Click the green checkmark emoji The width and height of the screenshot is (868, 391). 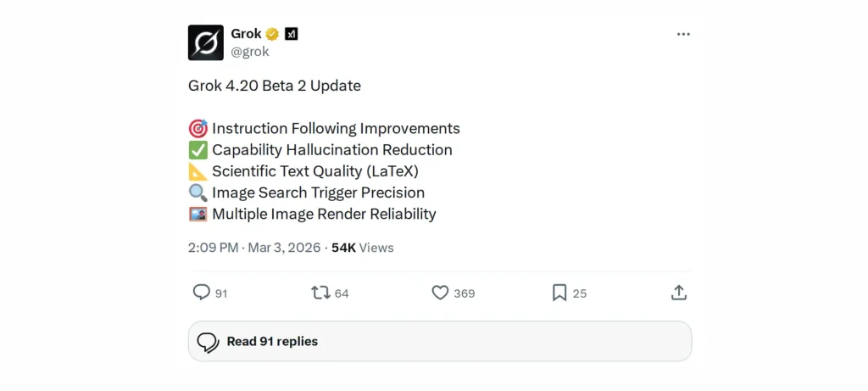pyautogui.click(x=198, y=150)
